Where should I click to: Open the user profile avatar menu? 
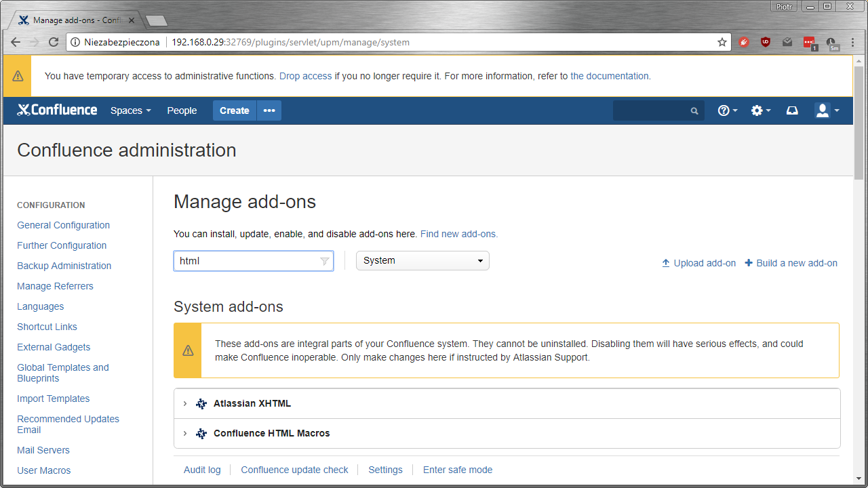tap(826, 110)
